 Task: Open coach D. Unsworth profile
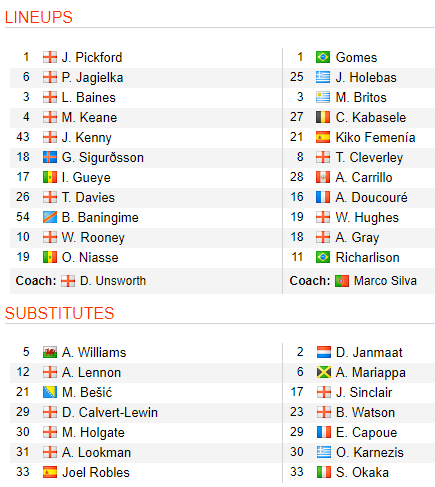point(113,281)
